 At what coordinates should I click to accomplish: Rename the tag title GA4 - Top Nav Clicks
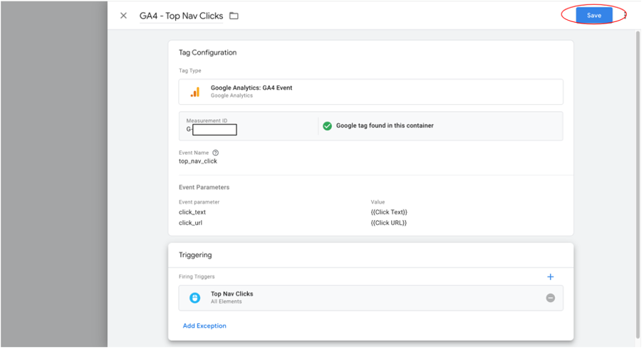(181, 16)
